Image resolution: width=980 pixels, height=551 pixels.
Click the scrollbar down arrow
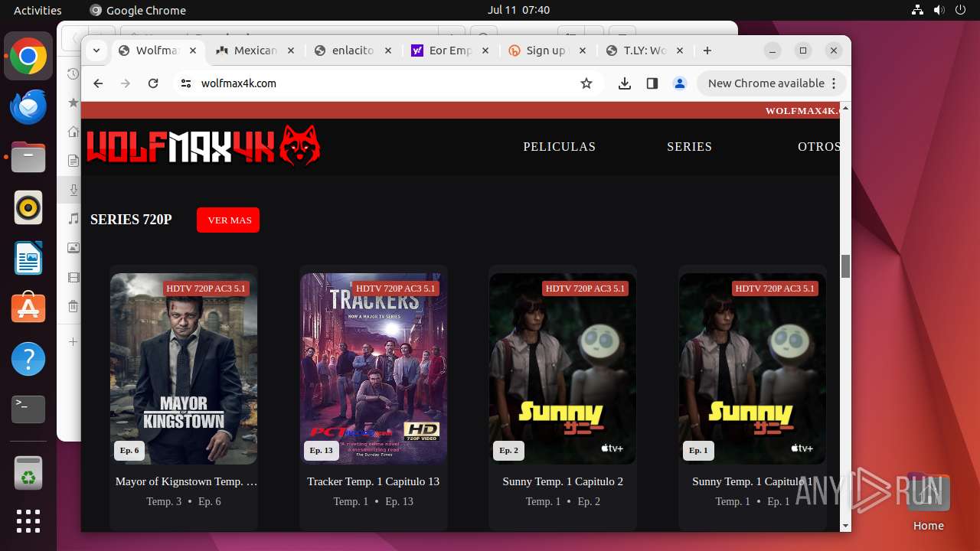coord(846,526)
